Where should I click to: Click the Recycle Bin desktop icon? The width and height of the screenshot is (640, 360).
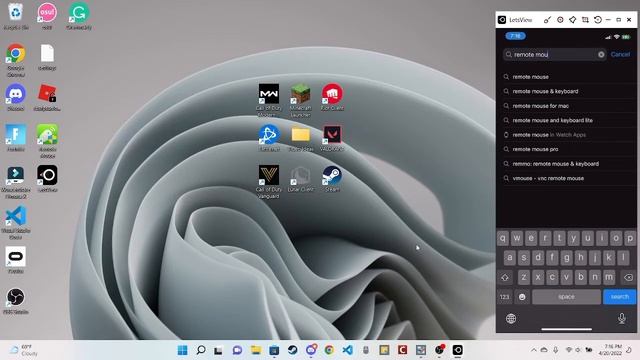point(16,16)
